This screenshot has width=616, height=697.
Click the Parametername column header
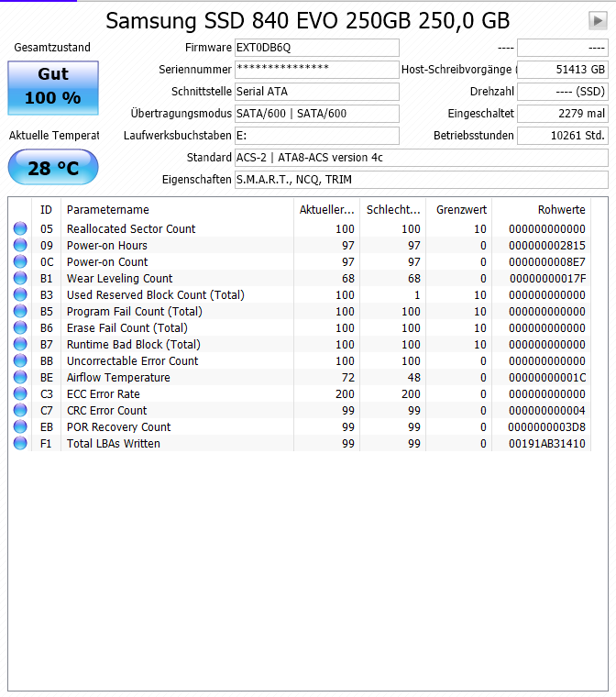click(x=177, y=209)
